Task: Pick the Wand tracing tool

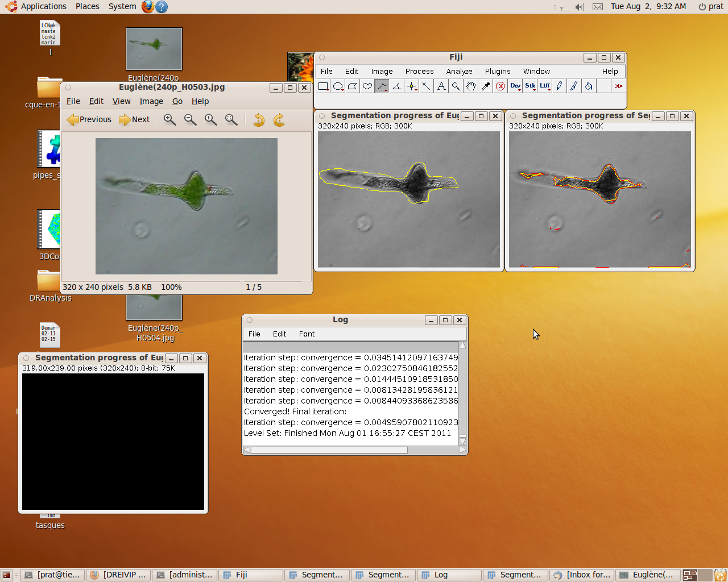Action: pos(427,86)
